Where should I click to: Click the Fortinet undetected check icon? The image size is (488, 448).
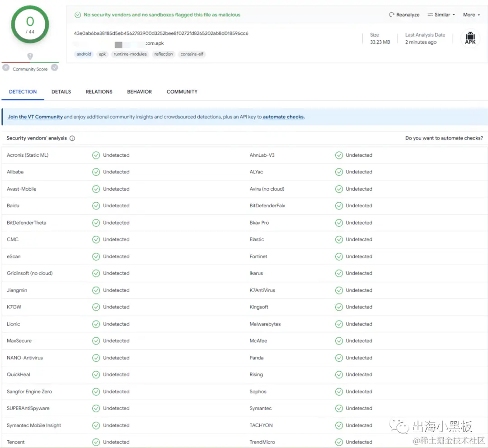coord(339,257)
